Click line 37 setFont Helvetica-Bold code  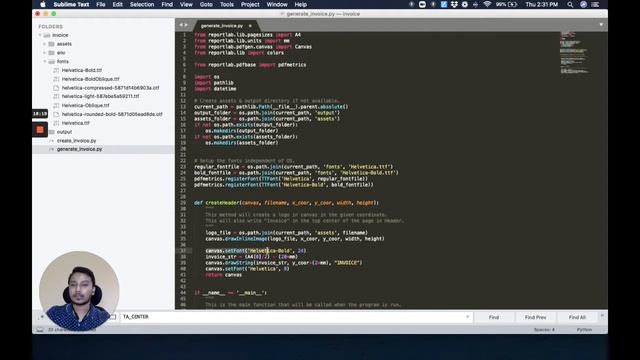tap(255, 251)
